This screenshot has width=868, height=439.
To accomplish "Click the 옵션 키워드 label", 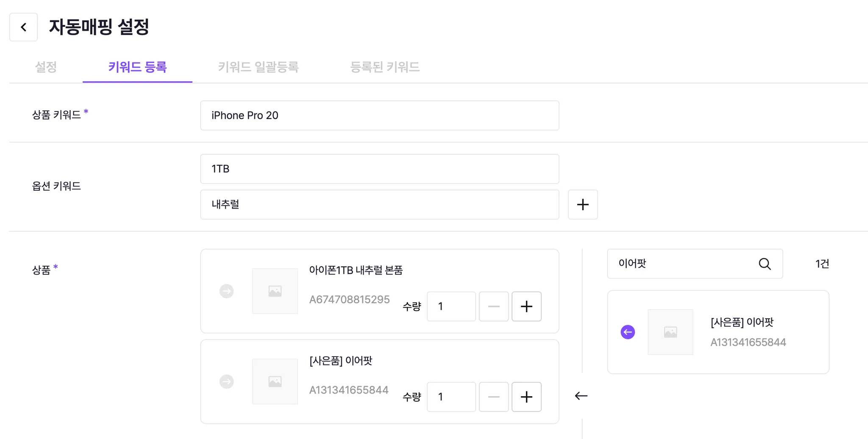I will [x=56, y=186].
